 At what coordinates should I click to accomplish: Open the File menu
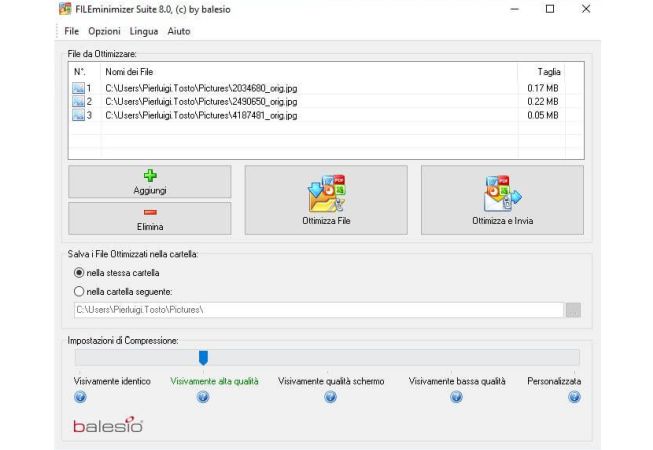tap(72, 31)
